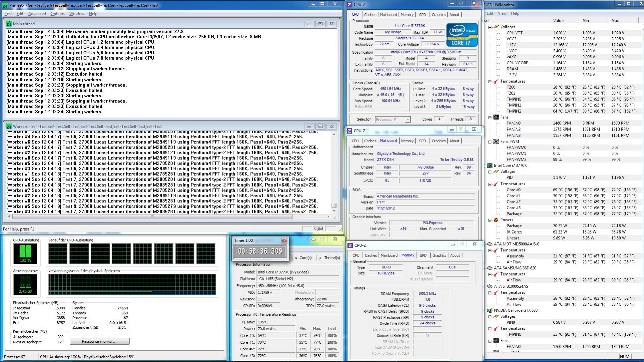Collapse the Fans PWM tree node
This screenshot has width=644, height=362.
[490, 142]
